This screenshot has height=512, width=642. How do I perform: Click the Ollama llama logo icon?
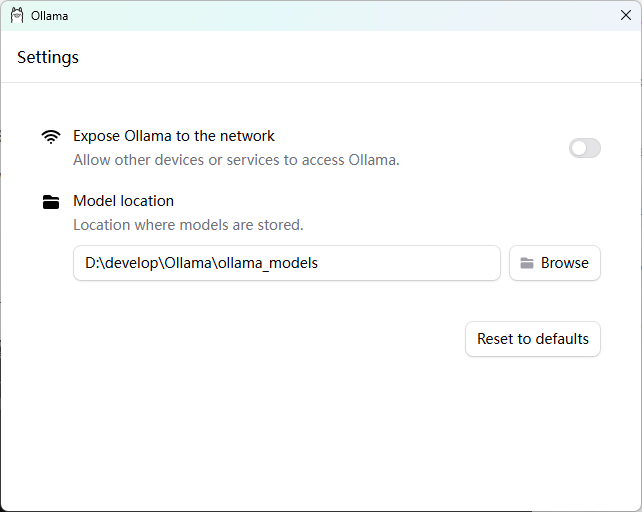[x=17, y=16]
